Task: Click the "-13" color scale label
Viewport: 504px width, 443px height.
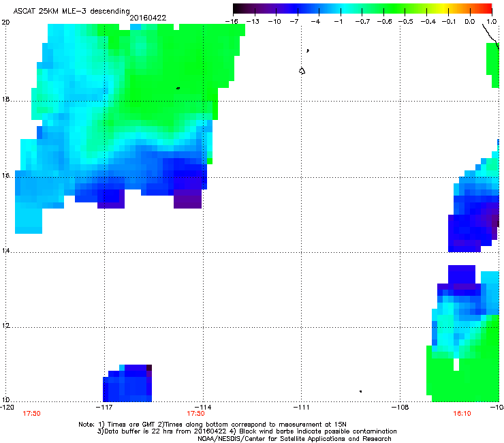Action: 253,22
